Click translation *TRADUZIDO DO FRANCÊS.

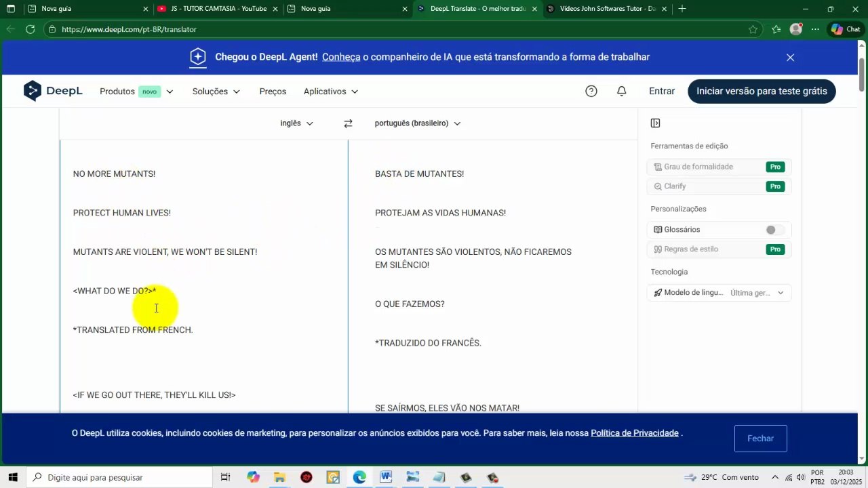(428, 343)
